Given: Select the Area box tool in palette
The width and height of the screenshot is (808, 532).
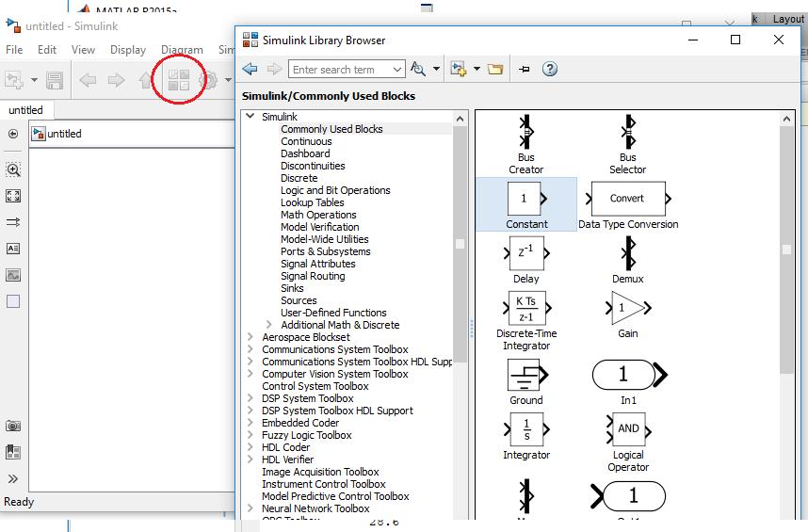Looking at the screenshot, I should coord(13,301).
